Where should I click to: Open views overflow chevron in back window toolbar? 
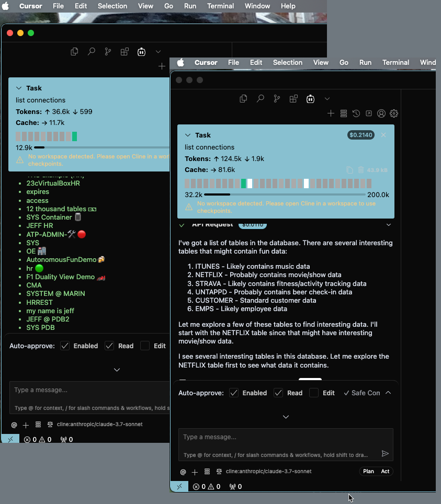pos(159,51)
